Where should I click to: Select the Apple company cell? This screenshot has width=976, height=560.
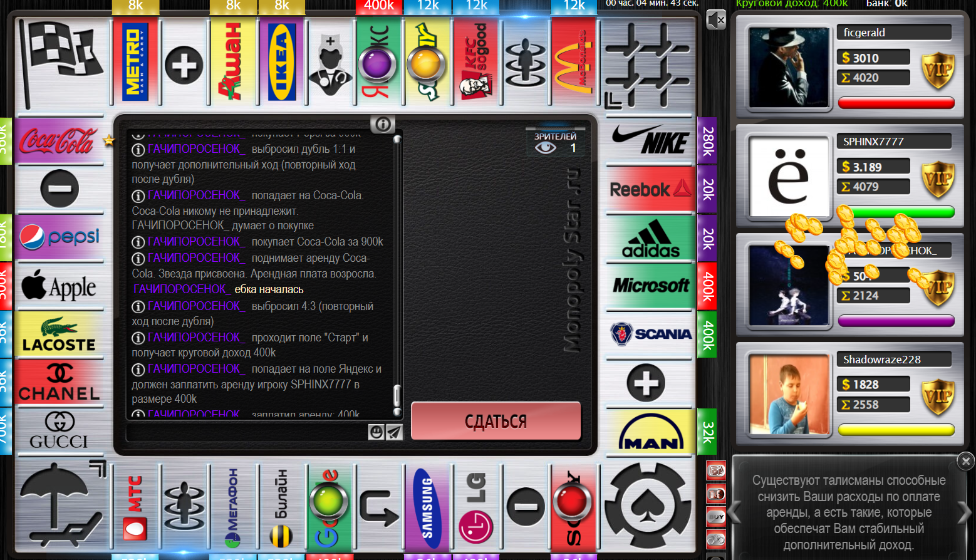click(60, 286)
